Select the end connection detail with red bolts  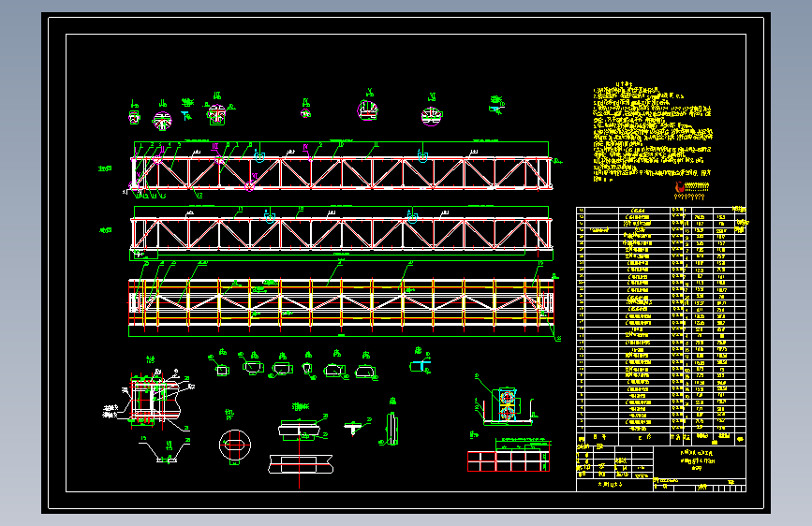[155, 401]
